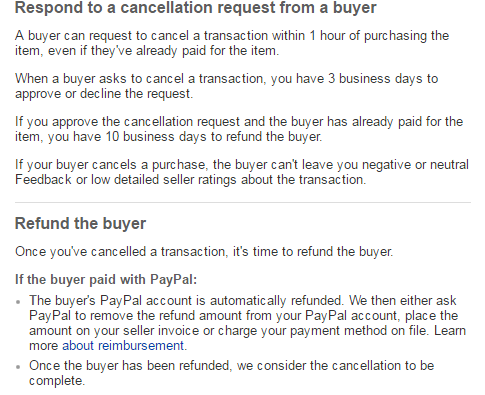
Task: Click the word Feedback in the fourth paragraph
Action: point(43,180)
